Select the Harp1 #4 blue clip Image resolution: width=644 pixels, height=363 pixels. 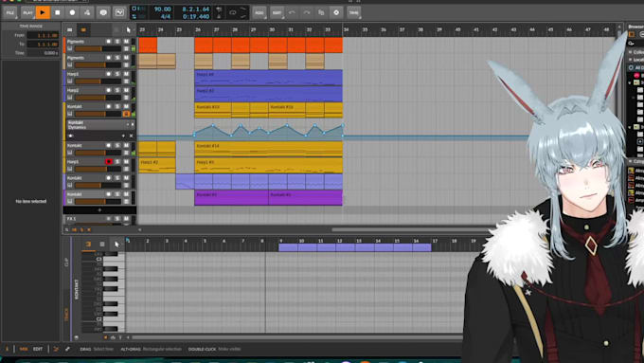[268, 78]
